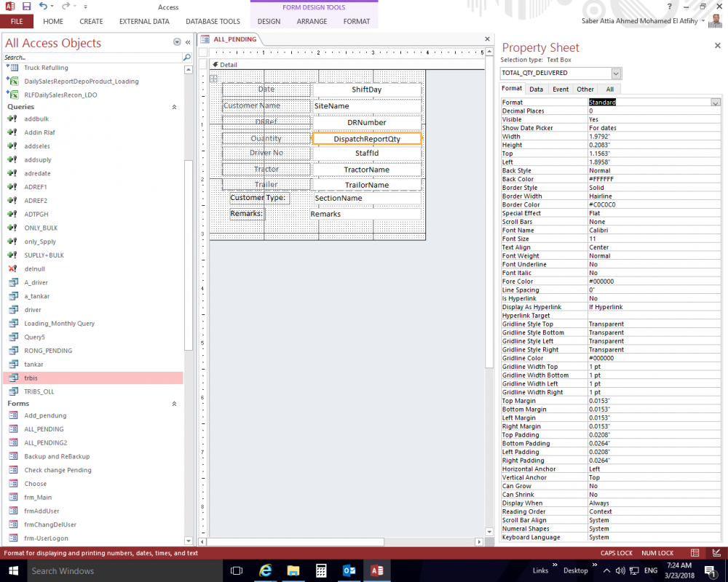728x582 pixels.
Task: Open the navigation pane options dropdown circle
Action: [177, 42]
